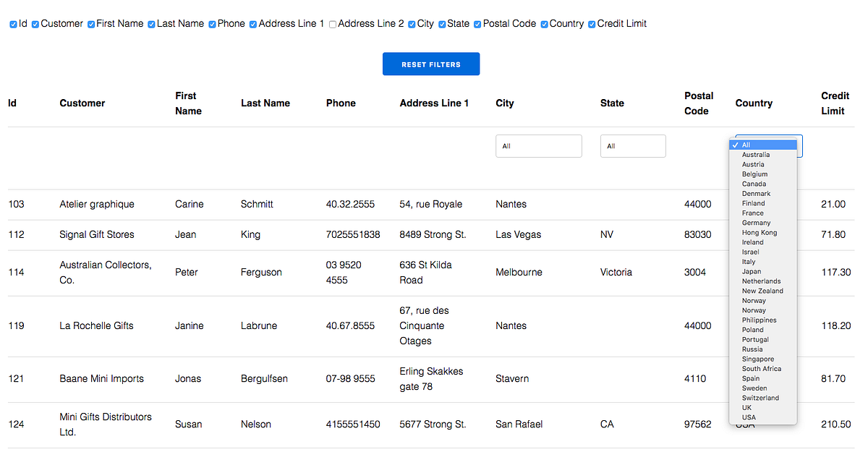This screenshot has width=868, height=452.
Task: Click the State filter input field
Action: tap(633, 145)
